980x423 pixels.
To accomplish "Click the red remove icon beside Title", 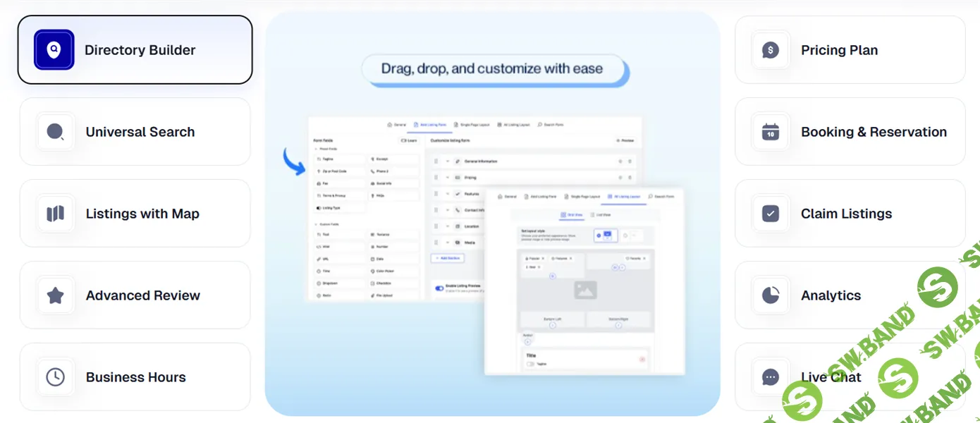I will click(x=642, y=359).
